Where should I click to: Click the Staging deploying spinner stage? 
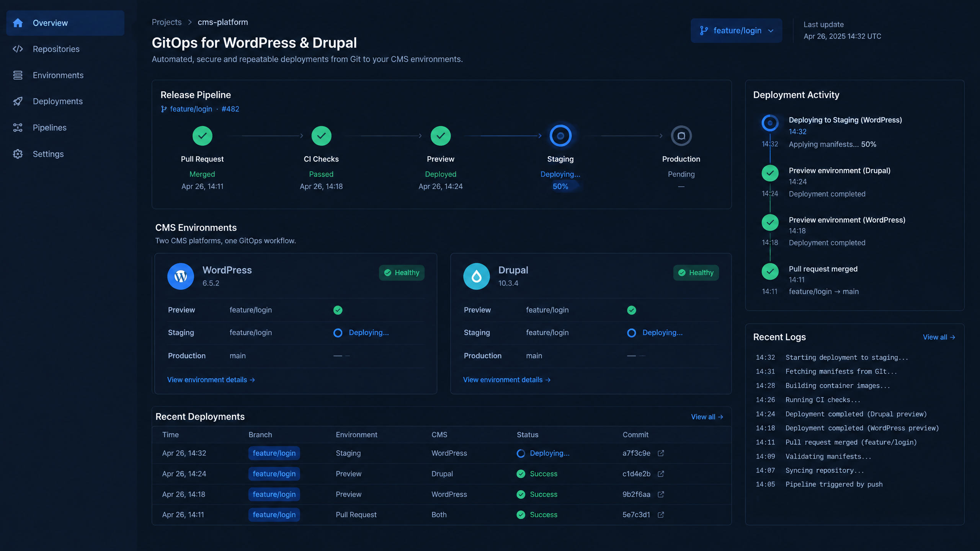560,136
